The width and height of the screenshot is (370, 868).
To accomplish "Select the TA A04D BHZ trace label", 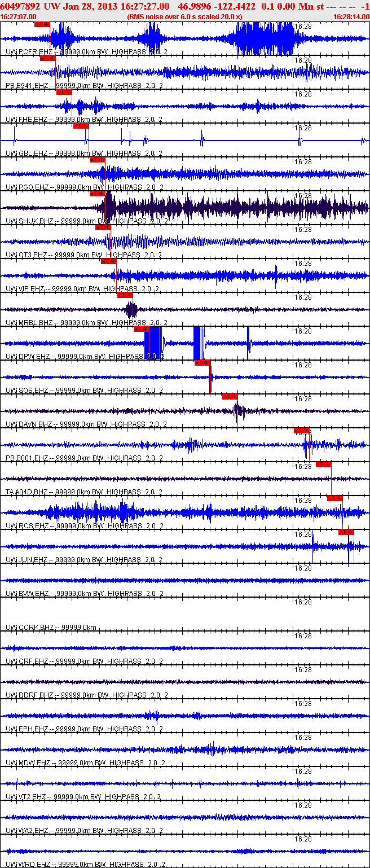I will click(84, 492).
